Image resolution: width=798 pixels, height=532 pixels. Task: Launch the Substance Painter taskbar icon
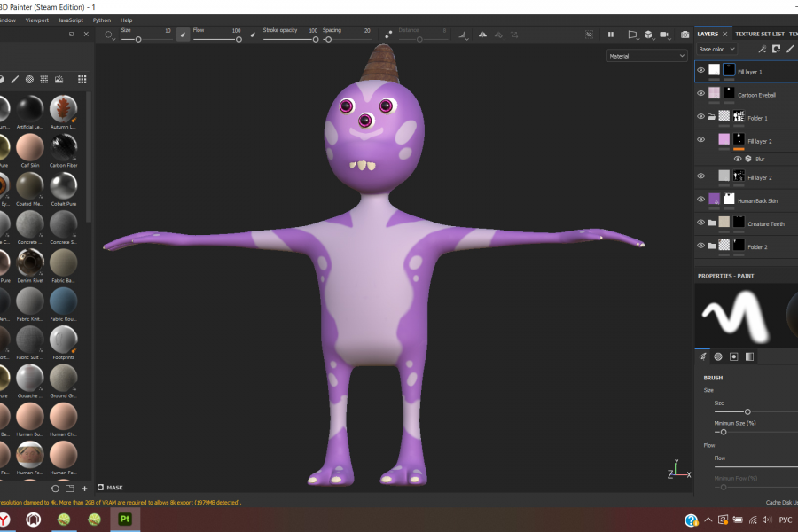[124, 519]
